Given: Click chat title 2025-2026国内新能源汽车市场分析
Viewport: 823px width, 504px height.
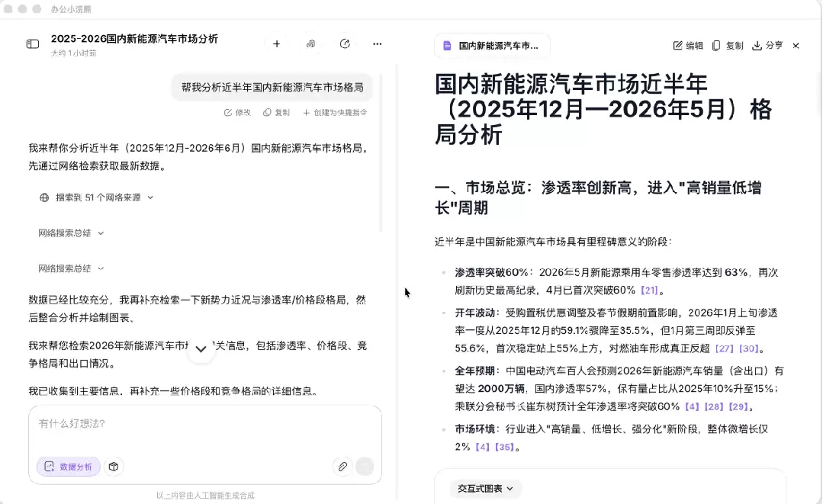Looking at the screenshot, I should click(134, 39).
